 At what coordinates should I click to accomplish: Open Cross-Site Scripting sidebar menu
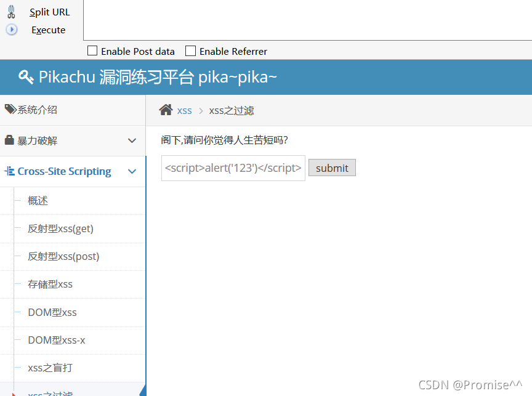[x=73, y=171]
